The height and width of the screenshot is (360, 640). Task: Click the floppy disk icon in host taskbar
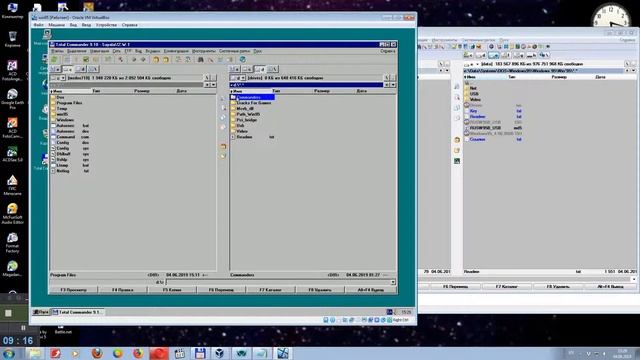point(200,353)
